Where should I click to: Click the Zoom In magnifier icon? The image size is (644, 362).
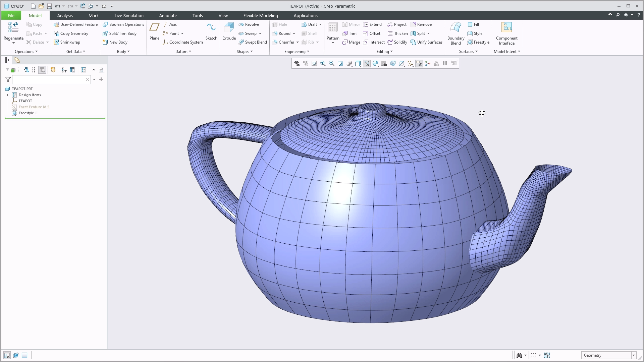point(323,63)
